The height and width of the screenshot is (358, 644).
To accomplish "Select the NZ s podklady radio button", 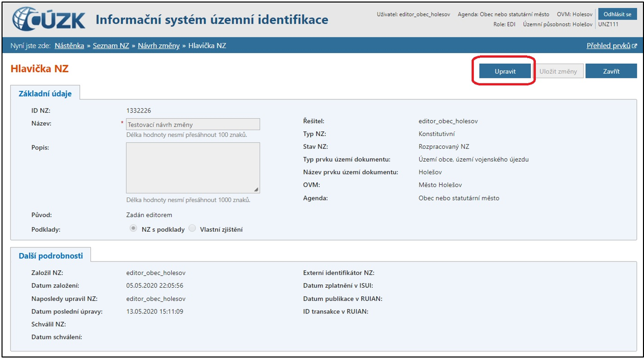I will coord(133,229).
